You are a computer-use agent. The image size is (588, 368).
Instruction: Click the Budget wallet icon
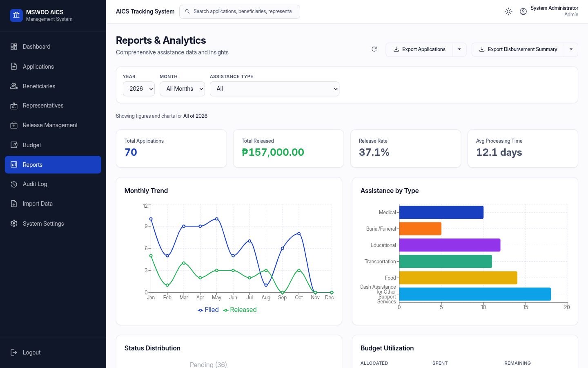14,145
